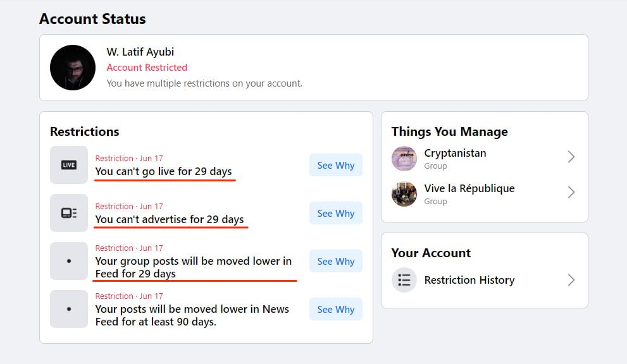The image size is (627, 364).
Task: Expand the Restriction History chevron
Action: (571, 280)
